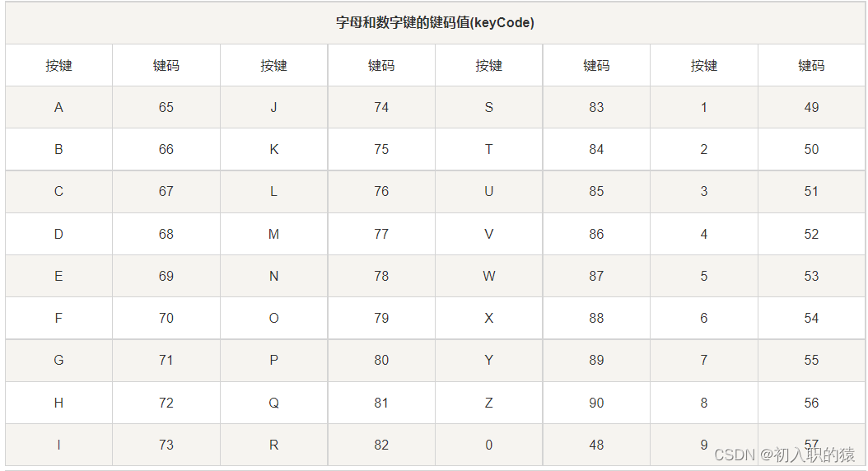This screenshot has height=471, width=868.
Task: Select key code 90
Action: pyautogui.click(x=596, y=403)
